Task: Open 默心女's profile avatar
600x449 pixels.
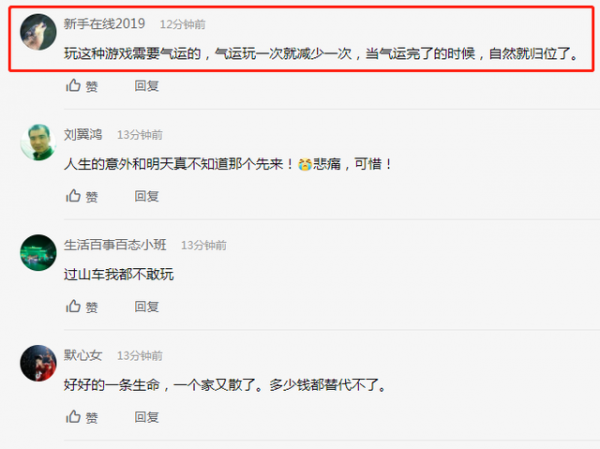Action: (x=38, y=363)
